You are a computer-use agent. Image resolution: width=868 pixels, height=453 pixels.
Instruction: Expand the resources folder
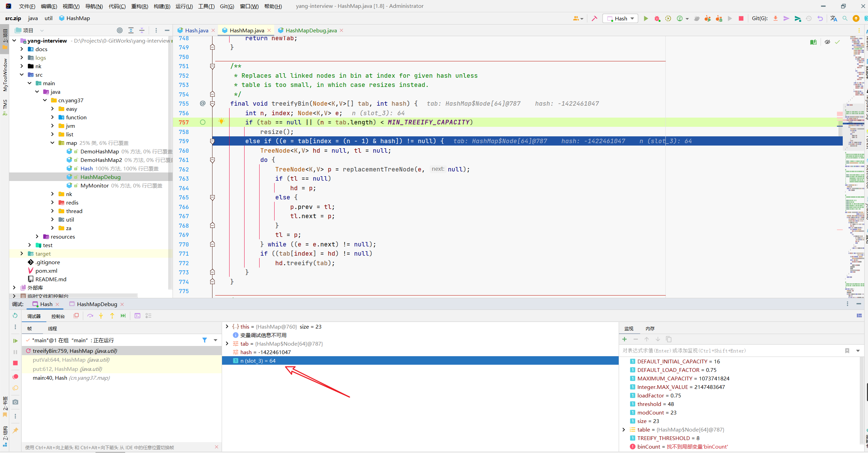37,237
